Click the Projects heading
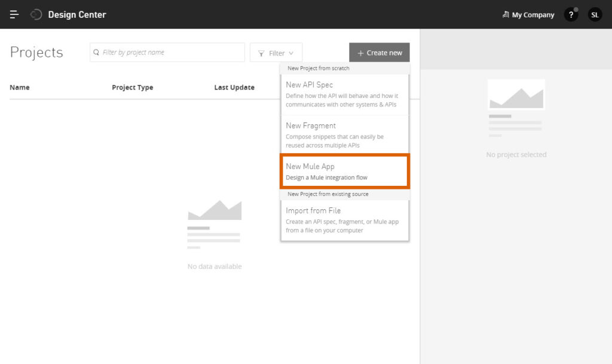 point(36,52)
